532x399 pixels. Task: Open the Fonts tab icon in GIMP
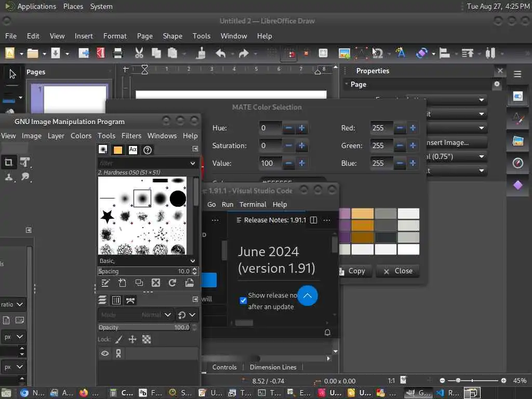tap(132, 149)
